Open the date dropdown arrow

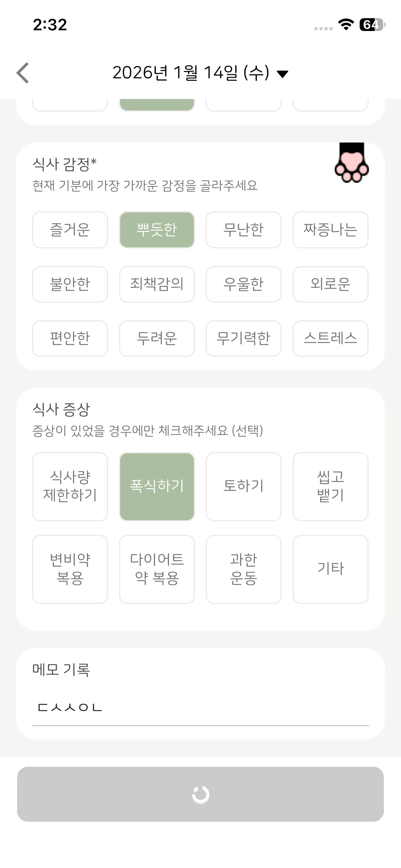(283, 74)
